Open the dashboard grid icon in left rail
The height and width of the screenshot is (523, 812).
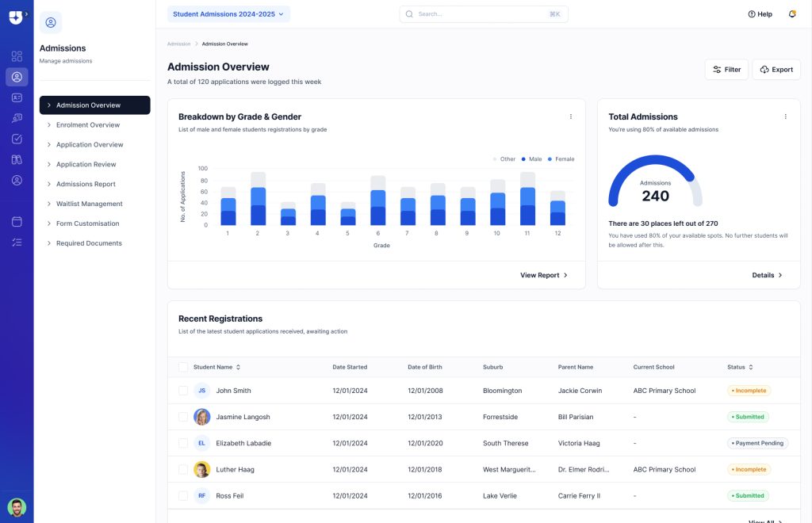point(17,56)
